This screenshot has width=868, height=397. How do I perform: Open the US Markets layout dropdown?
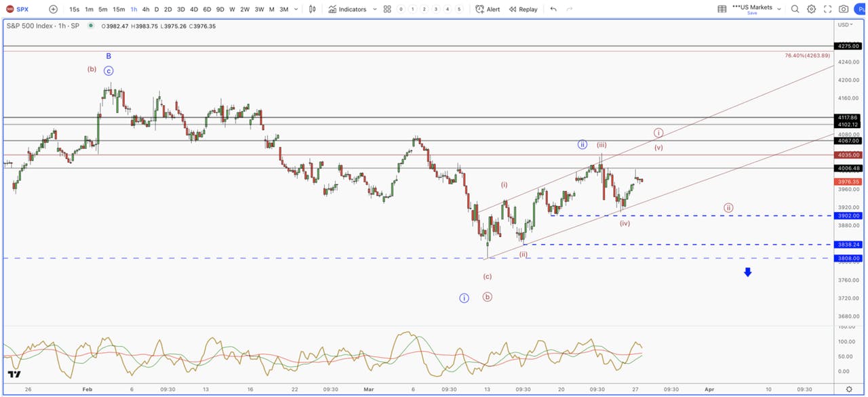click(757, 8)
